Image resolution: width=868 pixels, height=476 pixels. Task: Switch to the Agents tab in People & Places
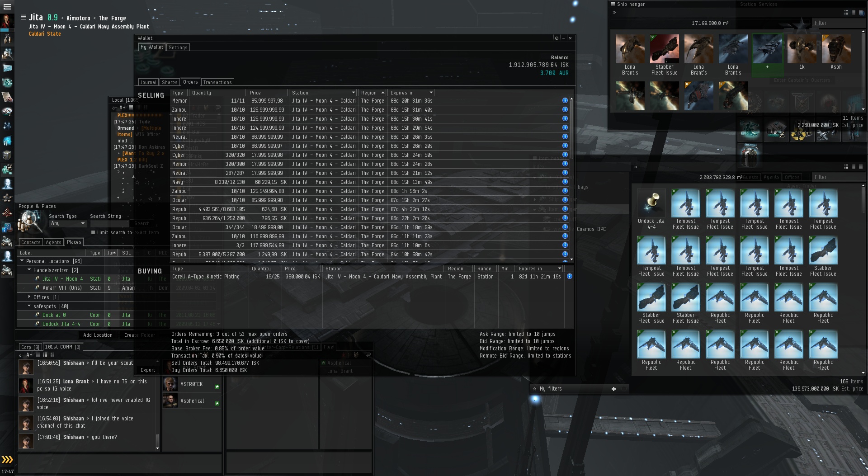tap(53, 242)
